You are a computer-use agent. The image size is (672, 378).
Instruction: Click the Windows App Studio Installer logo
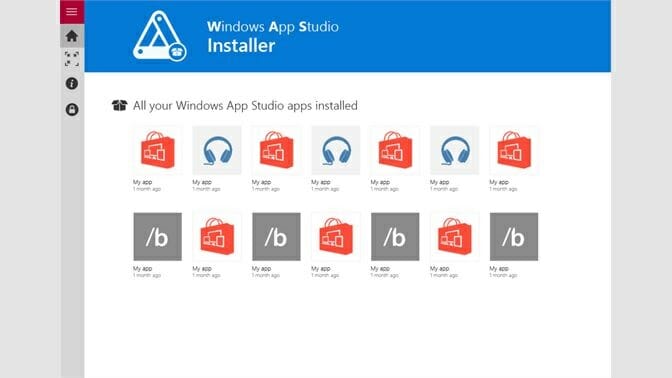click(159, 36)
